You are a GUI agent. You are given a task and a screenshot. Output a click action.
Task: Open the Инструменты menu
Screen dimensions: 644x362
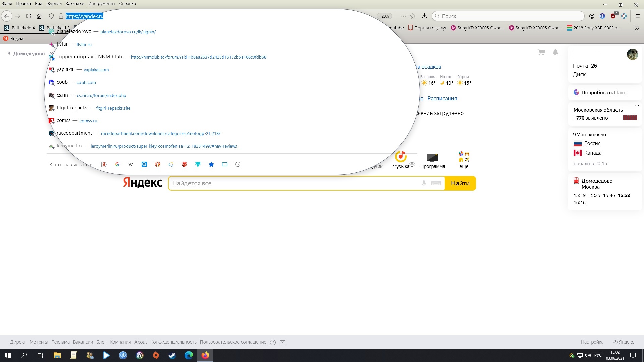click(x=102, y=4)
